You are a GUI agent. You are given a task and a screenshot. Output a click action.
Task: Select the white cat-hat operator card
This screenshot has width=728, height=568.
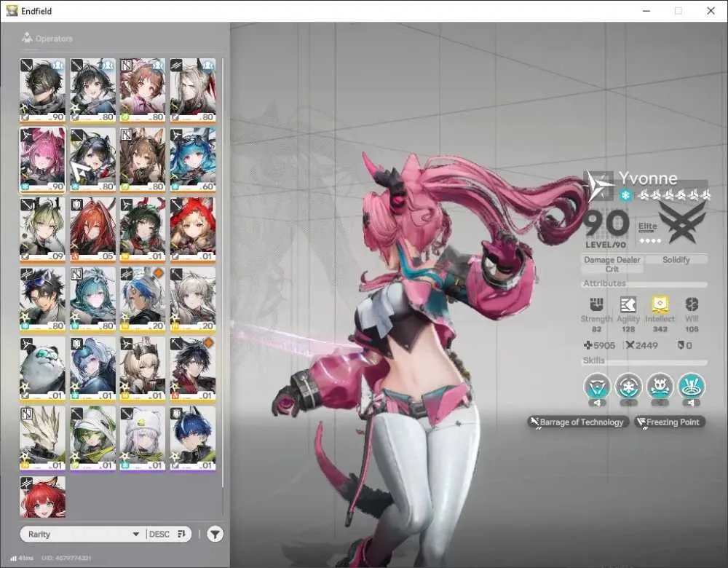tap(143, 438)
